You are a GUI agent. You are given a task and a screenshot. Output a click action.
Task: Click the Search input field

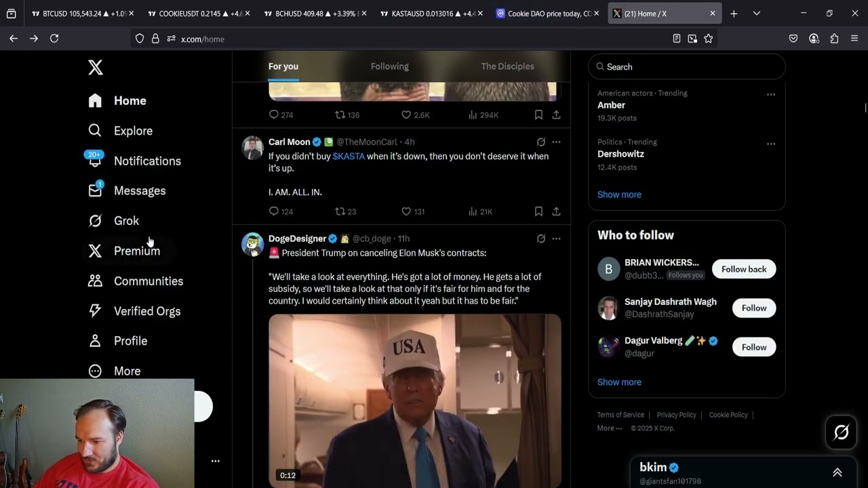(x=687, y=67)
